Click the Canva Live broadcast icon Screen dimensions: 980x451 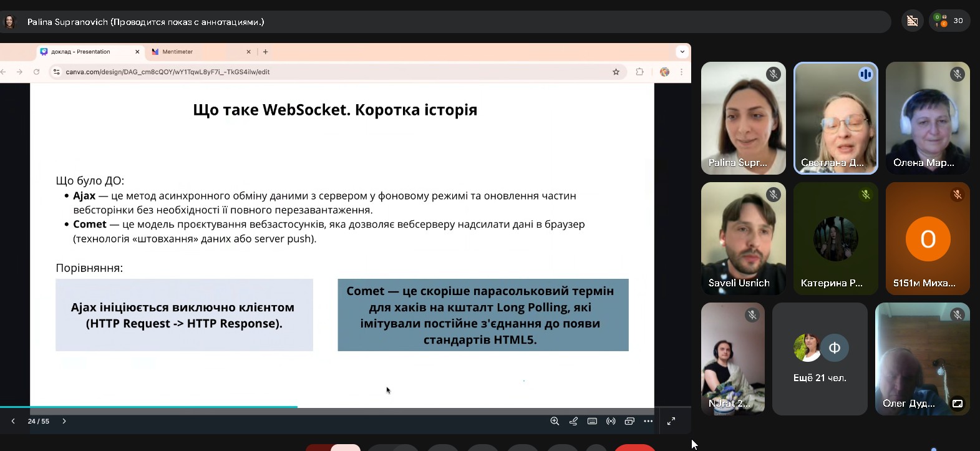[x=611, y=421]
